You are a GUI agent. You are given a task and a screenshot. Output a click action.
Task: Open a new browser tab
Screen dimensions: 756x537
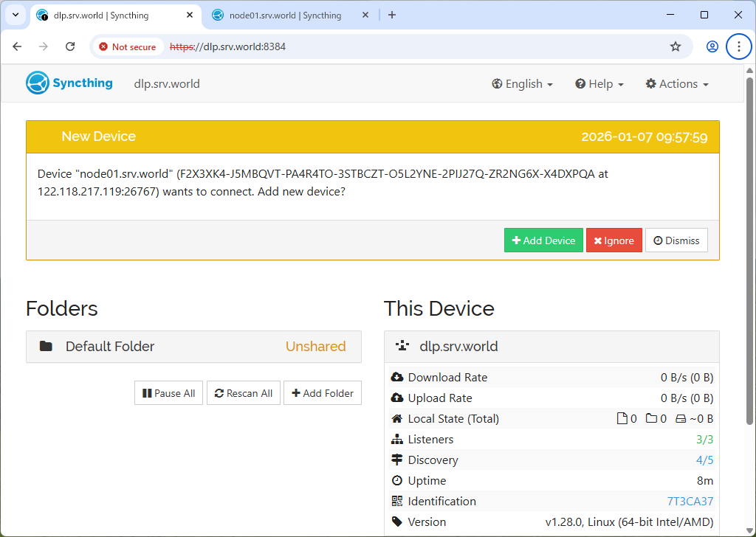pyautogui.click(x=392, y=15)
